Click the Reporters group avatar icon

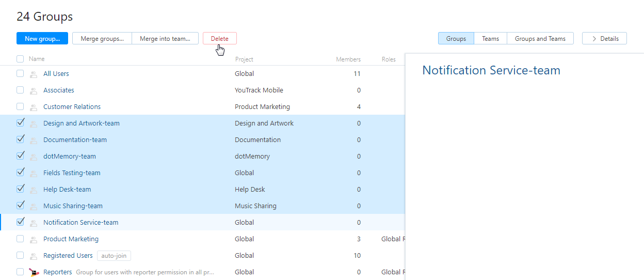(34, 272)
